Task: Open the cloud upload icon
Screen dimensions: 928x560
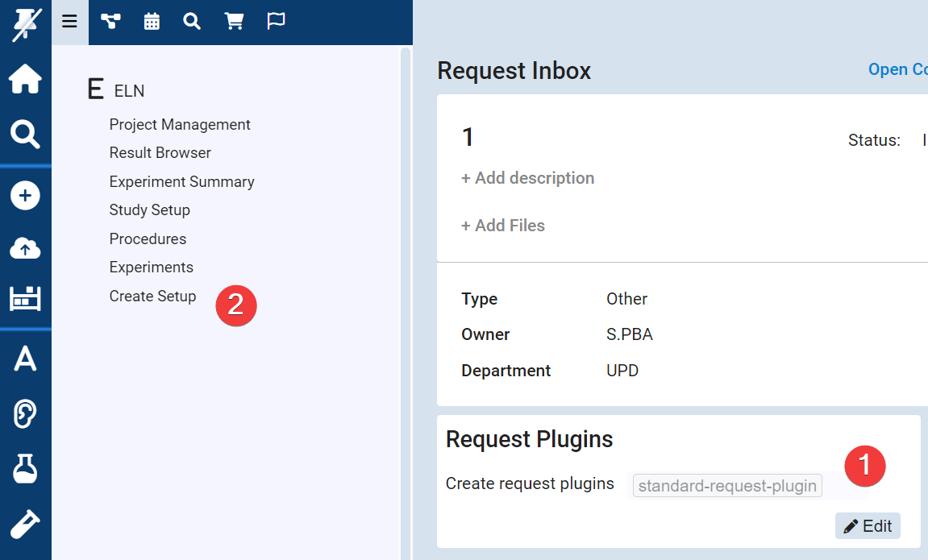Action: pos(25,249)
